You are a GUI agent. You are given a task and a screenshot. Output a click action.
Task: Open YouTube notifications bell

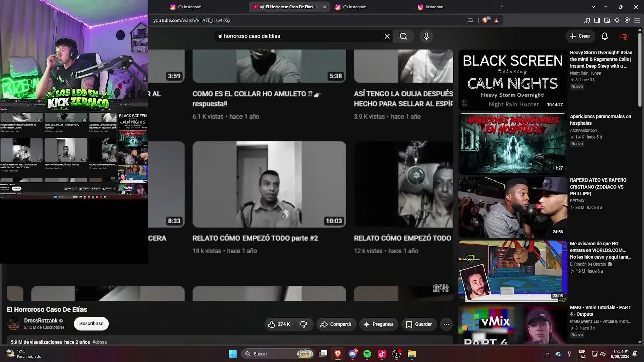point(605,36)
